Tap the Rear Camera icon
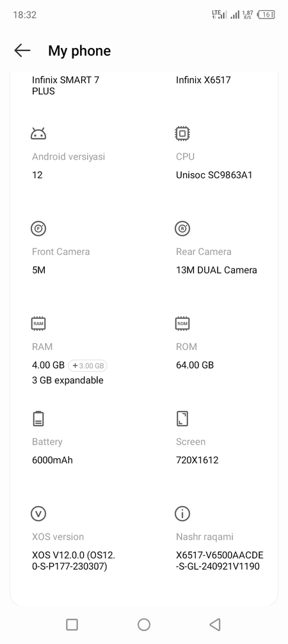Image resolution: width=288 pixels, height=644 pixels. pos(182,228)
